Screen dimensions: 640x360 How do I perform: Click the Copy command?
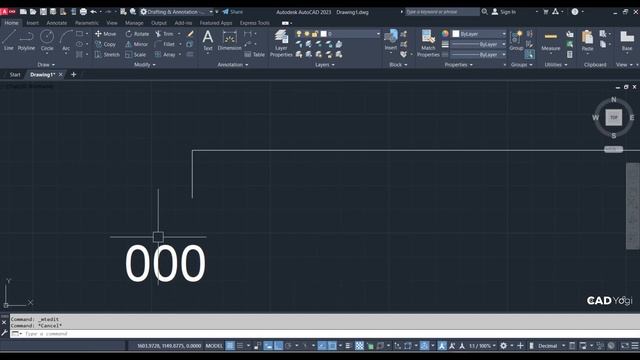(x=105, y=44)
